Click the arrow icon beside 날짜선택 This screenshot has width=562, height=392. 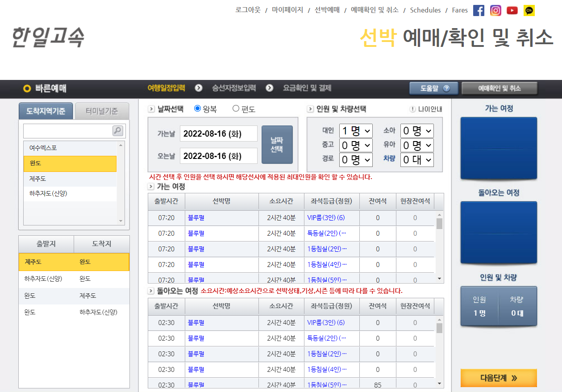(x=151, y=109)
